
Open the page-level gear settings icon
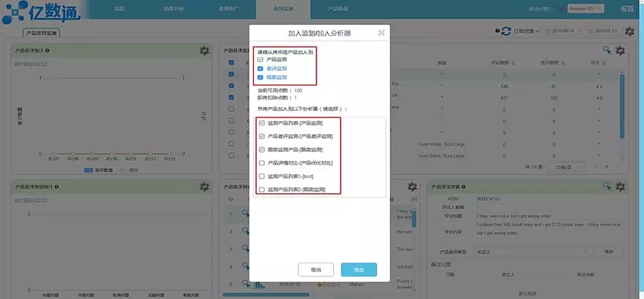629,31
